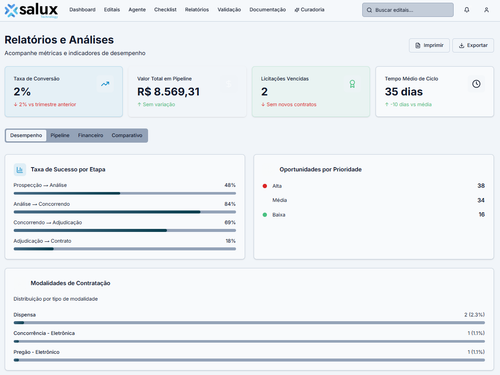The width and height of the screenshot is (500, 375).
Task: Open the Validação page
Action: pos(229,10)
